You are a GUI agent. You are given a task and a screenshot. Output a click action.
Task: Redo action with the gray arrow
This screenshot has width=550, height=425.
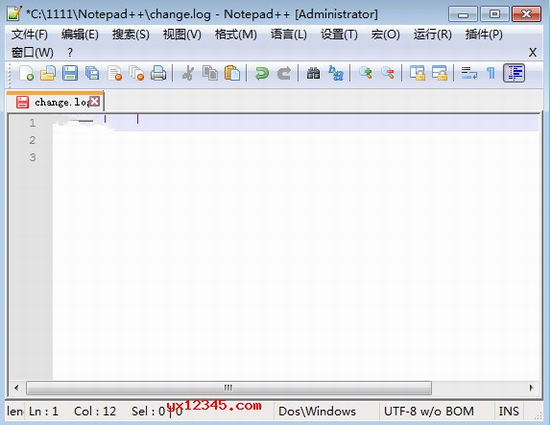(284, 73)
